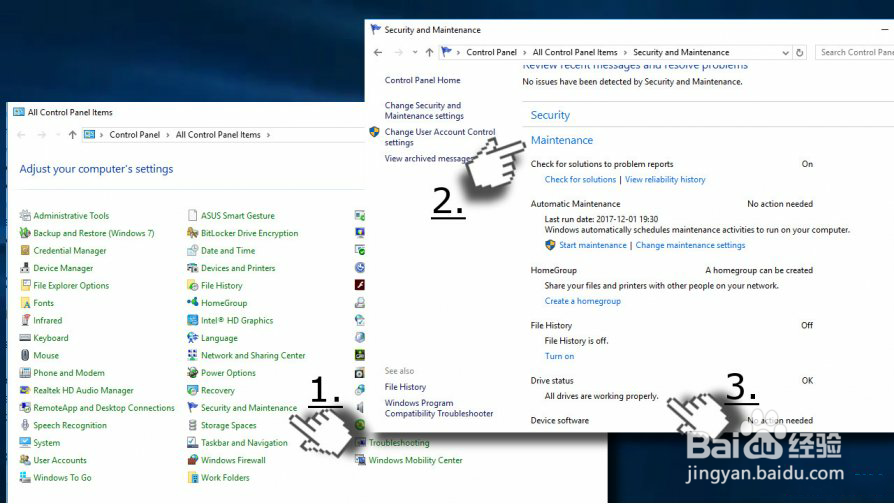Click the HomeGroup icon
Screen dimensions: 894x504
pos(193,303)
